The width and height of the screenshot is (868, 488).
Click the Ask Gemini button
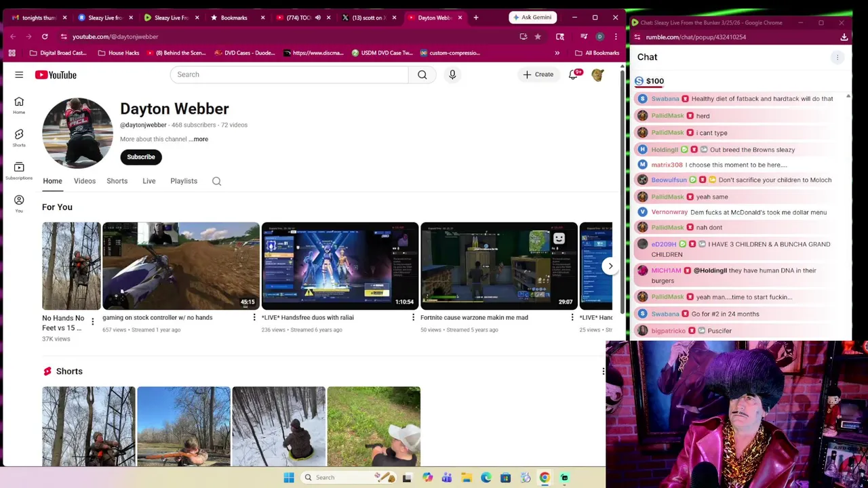[x=533, y=18]
